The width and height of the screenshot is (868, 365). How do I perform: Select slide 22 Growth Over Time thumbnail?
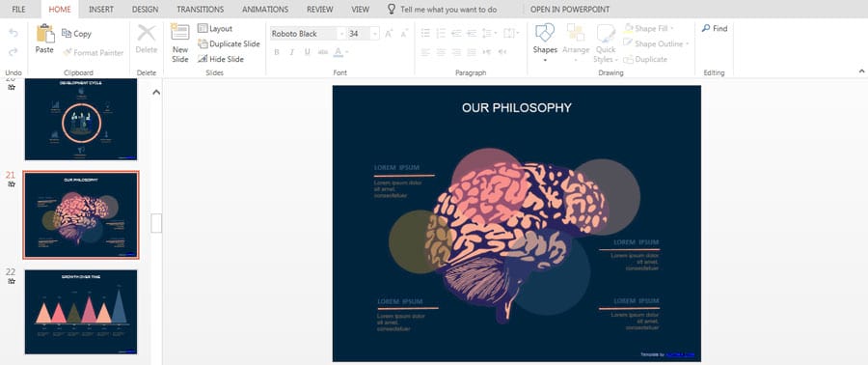(x=81, y=312)
